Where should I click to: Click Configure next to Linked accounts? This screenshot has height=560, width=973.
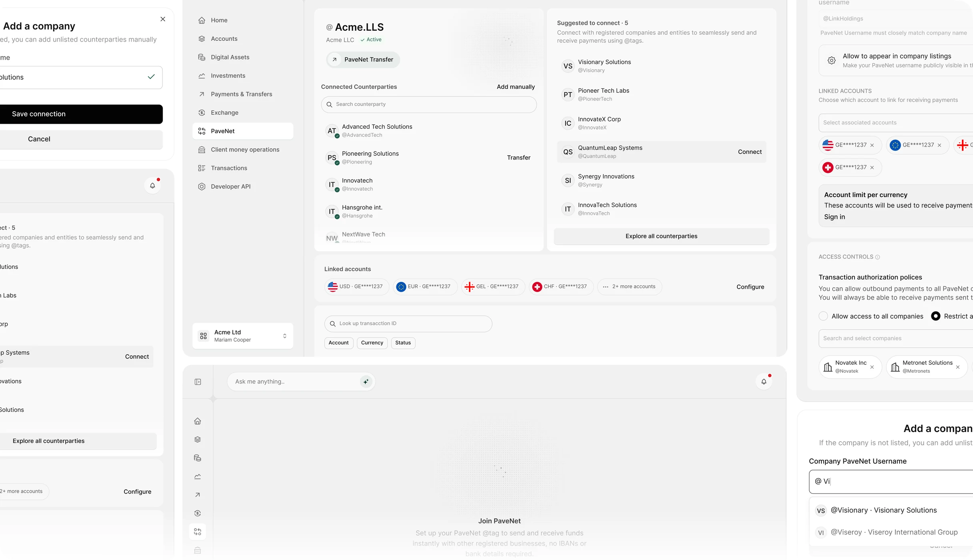(x=750, y=287)
